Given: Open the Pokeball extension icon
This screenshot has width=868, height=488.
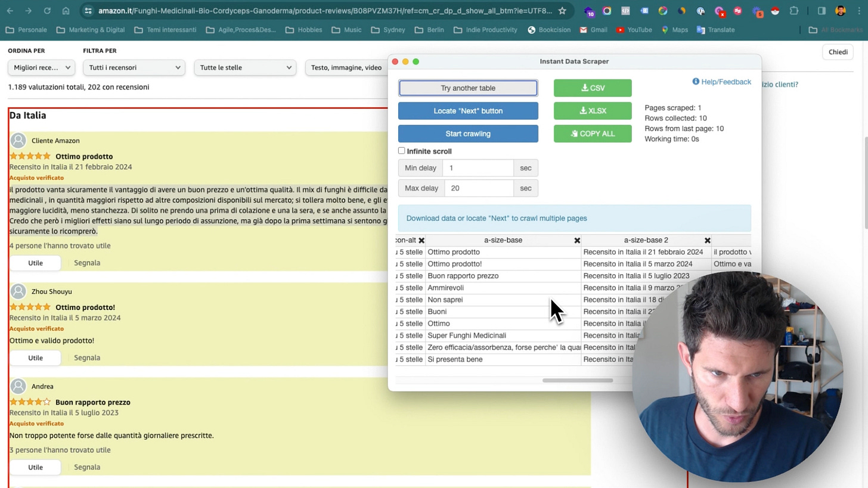Looking at the screenshot, I should [776, 11].
